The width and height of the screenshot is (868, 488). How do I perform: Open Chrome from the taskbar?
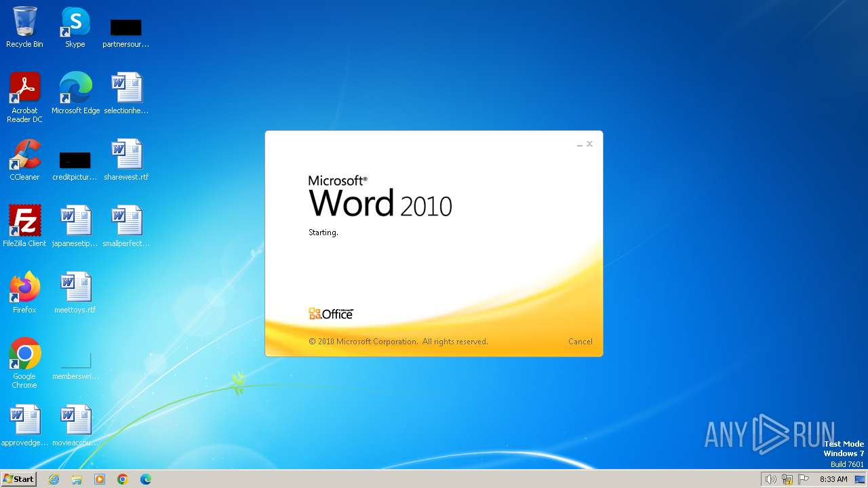click(123, 479)
